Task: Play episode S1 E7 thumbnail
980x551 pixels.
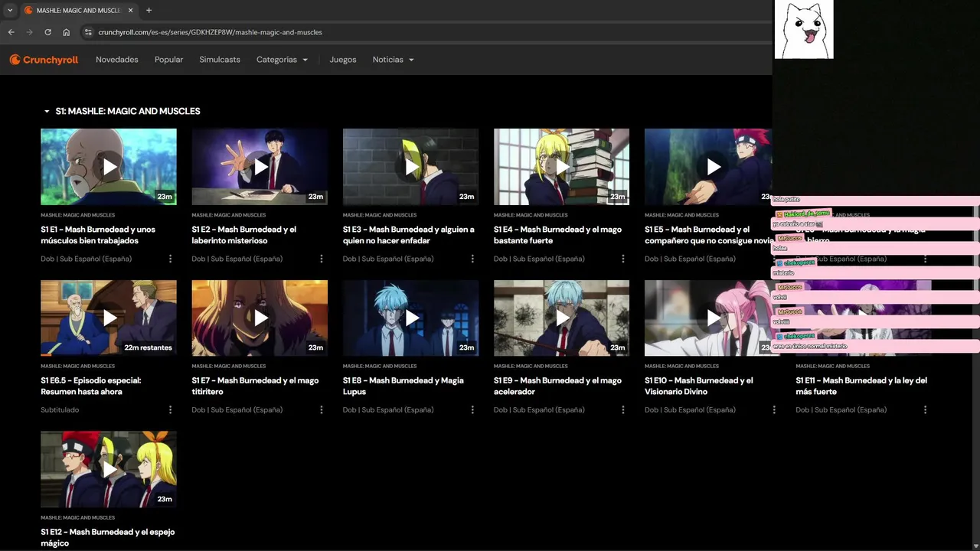Action: [x=260, y=318]
